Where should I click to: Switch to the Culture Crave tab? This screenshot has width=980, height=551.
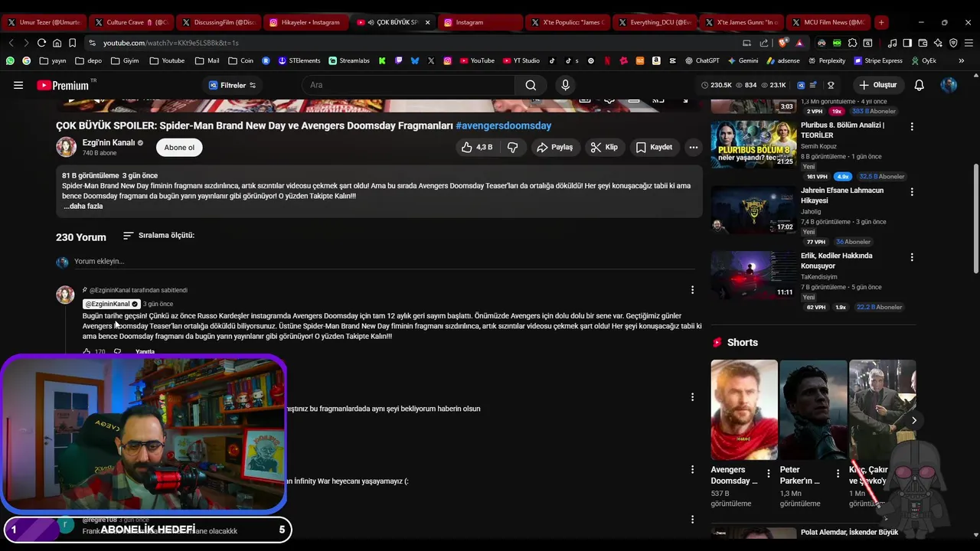(x=131, y=22)
